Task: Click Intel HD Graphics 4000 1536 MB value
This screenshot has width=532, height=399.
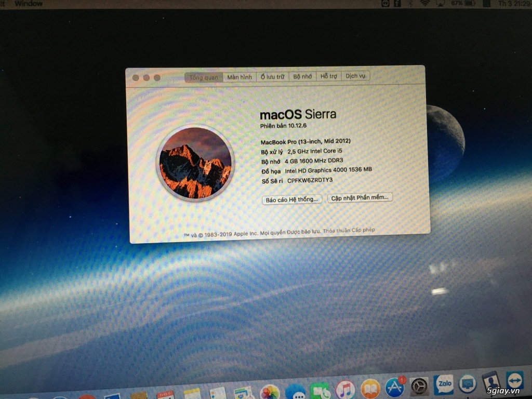Action: coord(328,170)
